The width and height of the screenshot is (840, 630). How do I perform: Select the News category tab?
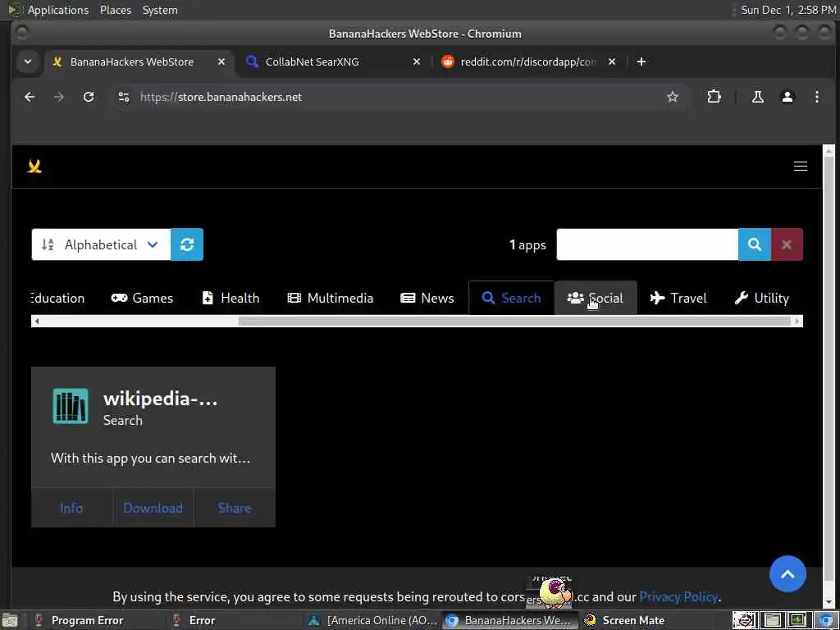[427, 298]
